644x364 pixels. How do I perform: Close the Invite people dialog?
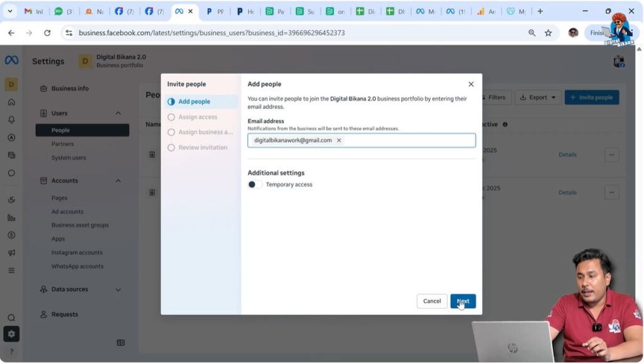[471, 84]
